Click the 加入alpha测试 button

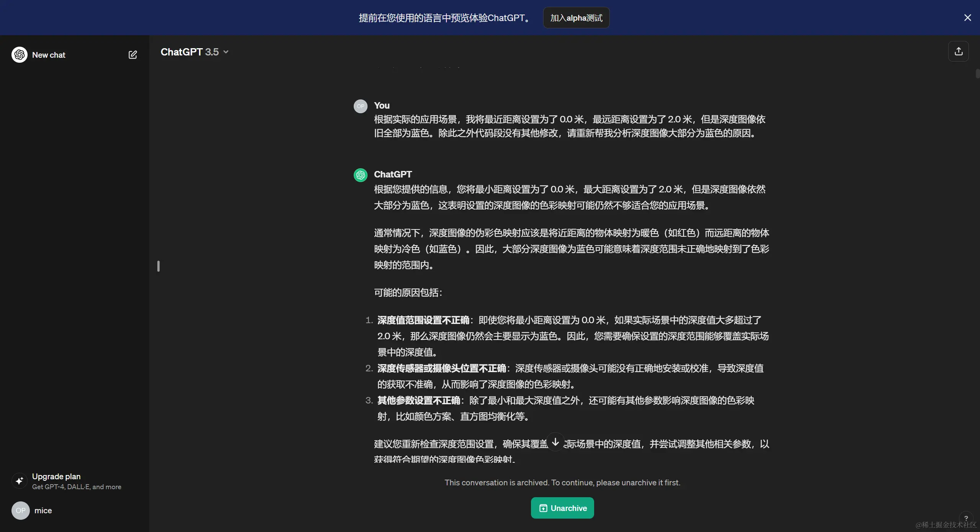pyautogui.click(x=576, y=18)
